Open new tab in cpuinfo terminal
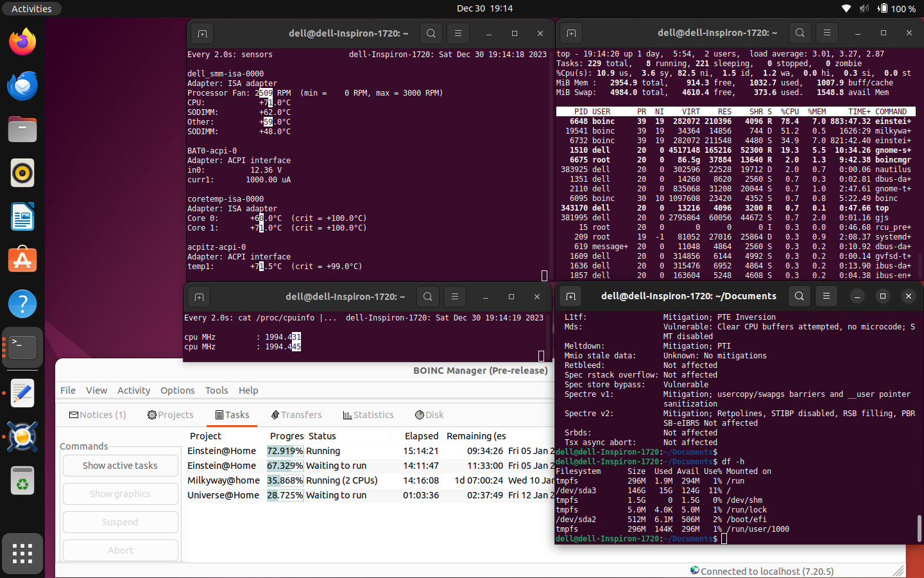The image size is (924, 578). [x=199, y=297]
